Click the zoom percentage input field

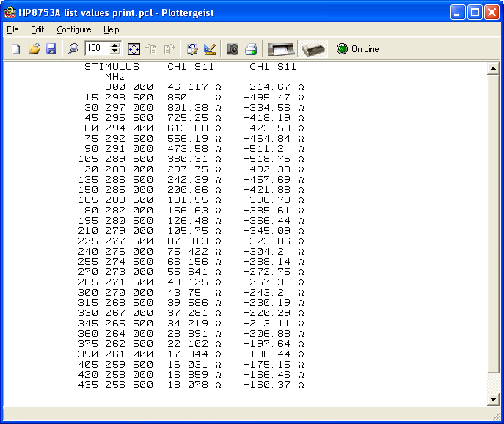(x=96, y=49)
